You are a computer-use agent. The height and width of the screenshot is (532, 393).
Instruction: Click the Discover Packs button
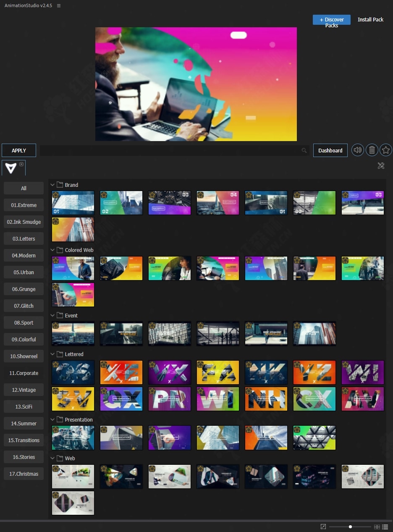click(x=332, y=20)
